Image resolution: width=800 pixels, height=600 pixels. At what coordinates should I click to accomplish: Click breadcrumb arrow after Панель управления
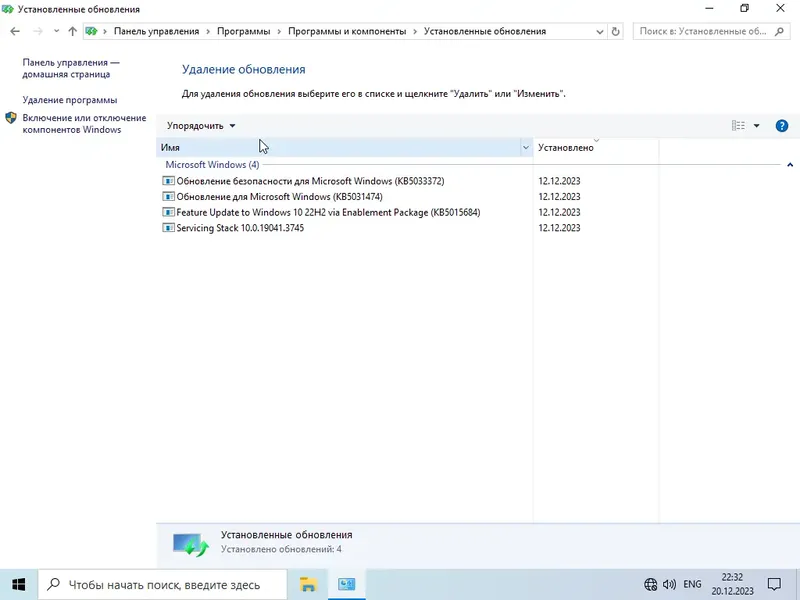pyautogui.click(x=208, y=31)
